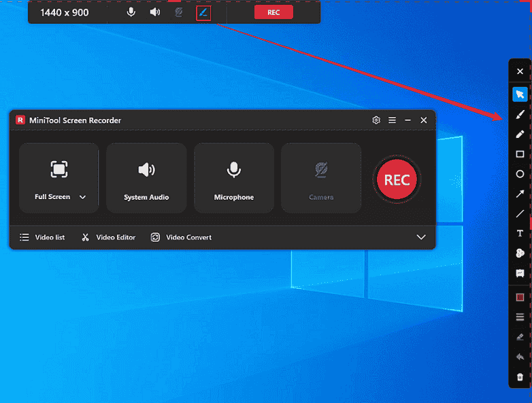Toggle annotation pen icon in top bar
This screenshot has height=403, width=532.
pos(203,13)
